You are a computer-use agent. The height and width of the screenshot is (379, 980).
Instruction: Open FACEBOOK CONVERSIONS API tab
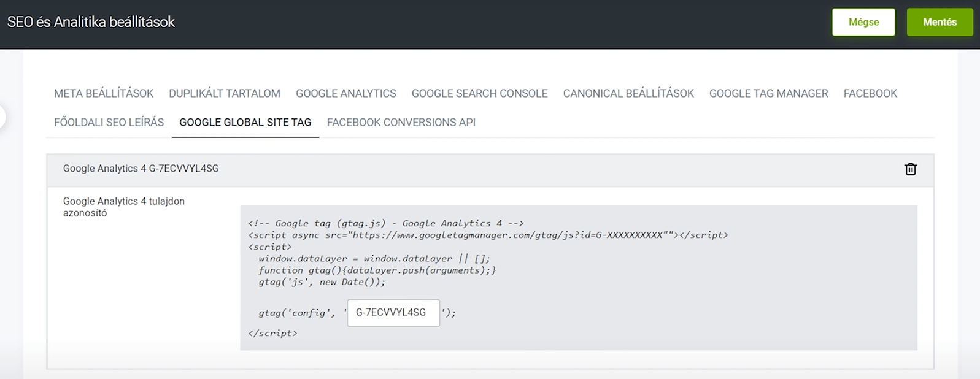coord(401,122)
